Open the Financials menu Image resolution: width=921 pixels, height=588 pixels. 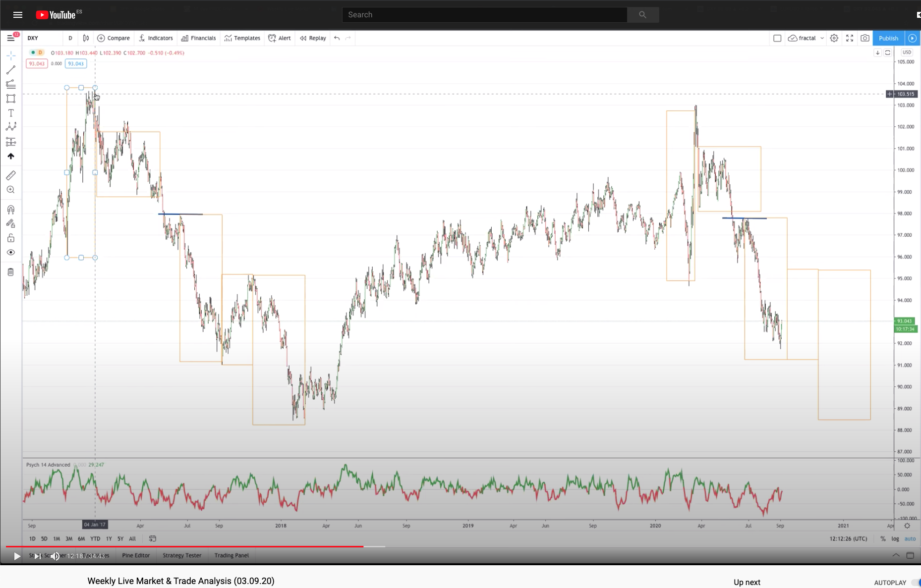click(198, 38)
